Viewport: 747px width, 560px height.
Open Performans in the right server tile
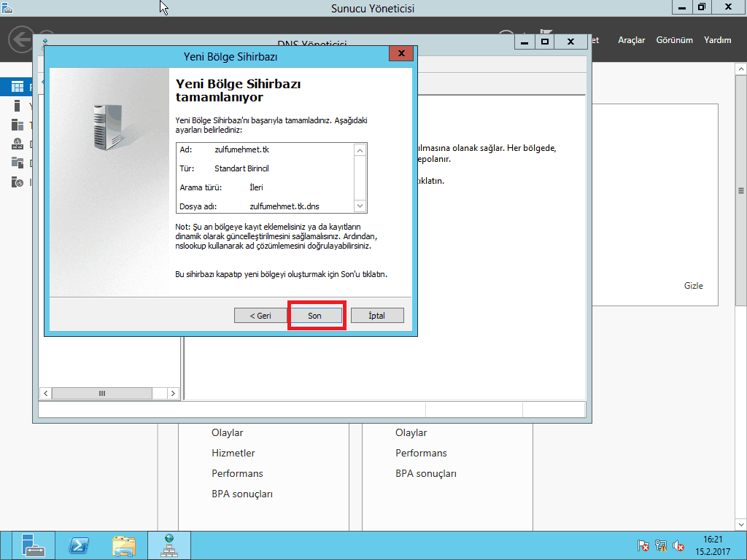[x=421, y=453]
